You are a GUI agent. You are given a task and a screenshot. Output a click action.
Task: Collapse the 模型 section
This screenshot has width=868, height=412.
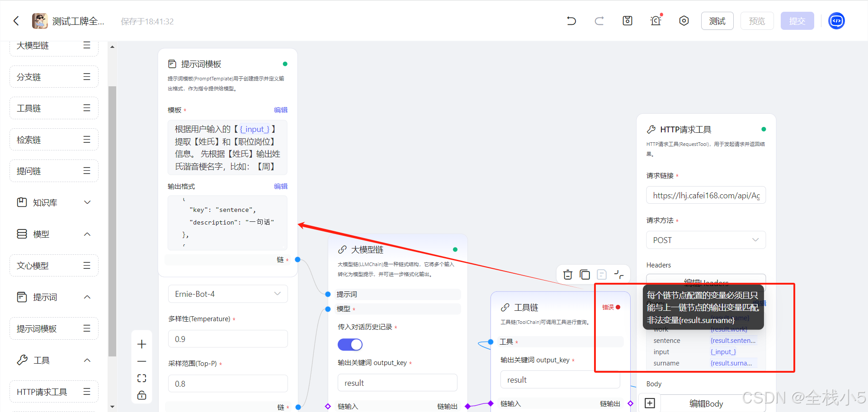(87, 234)
